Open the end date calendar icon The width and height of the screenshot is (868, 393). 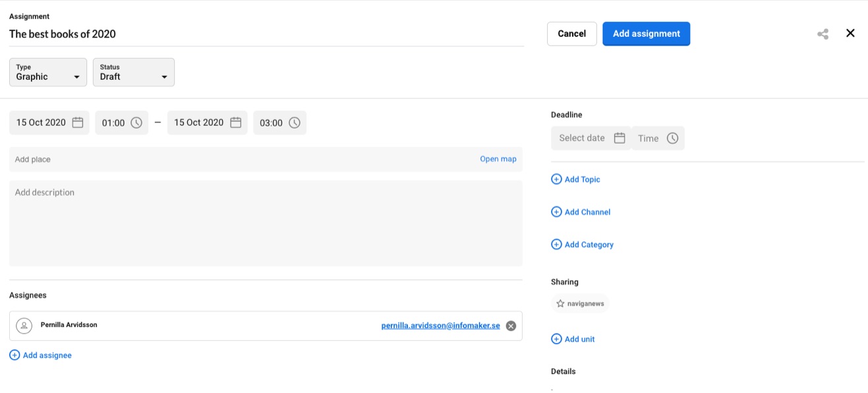pyautogui.click(x=235, y=123)
